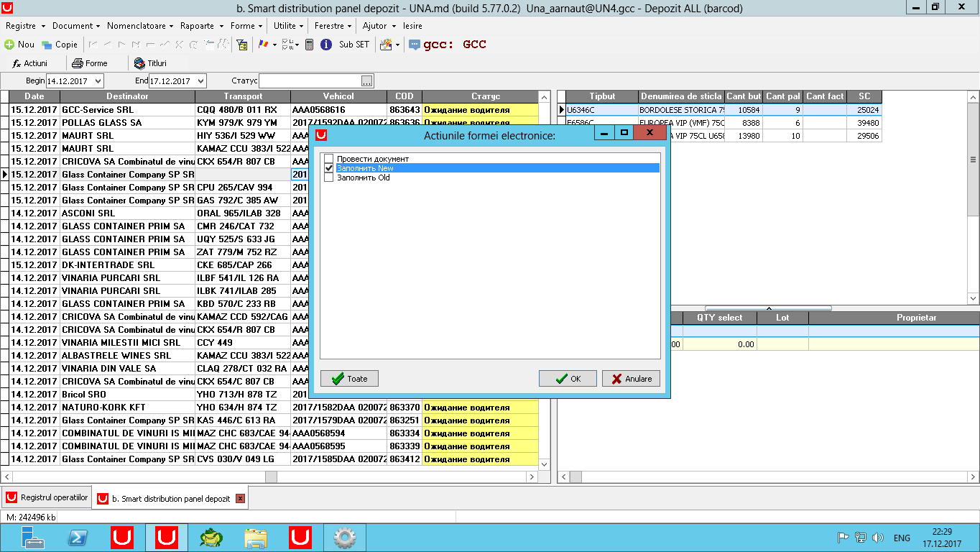Click the Sub SET toolbar button
Viewport: 980px width, 552px height.
coord(354,45)
